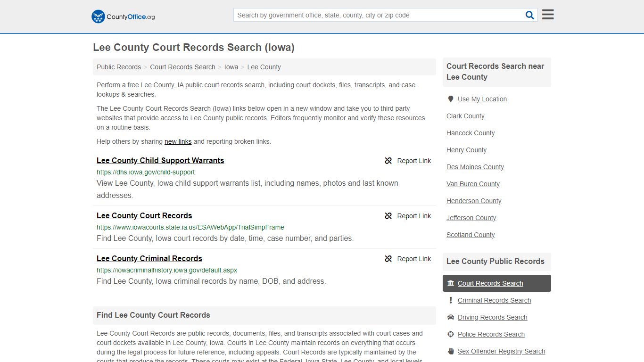The height and width of the screenshot is (362, 644).
Task: Report Link for Lee County Criminal Records
Action: click(x=408, y=259)
